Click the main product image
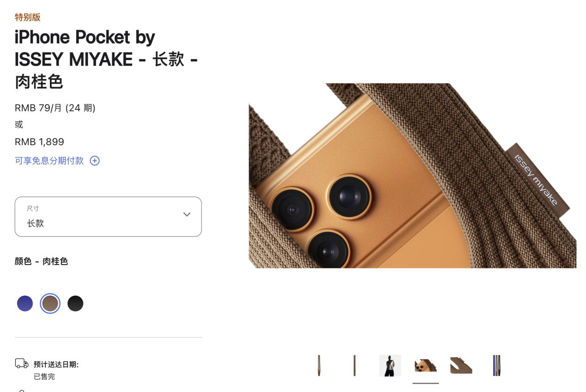 tap(412, 175)
